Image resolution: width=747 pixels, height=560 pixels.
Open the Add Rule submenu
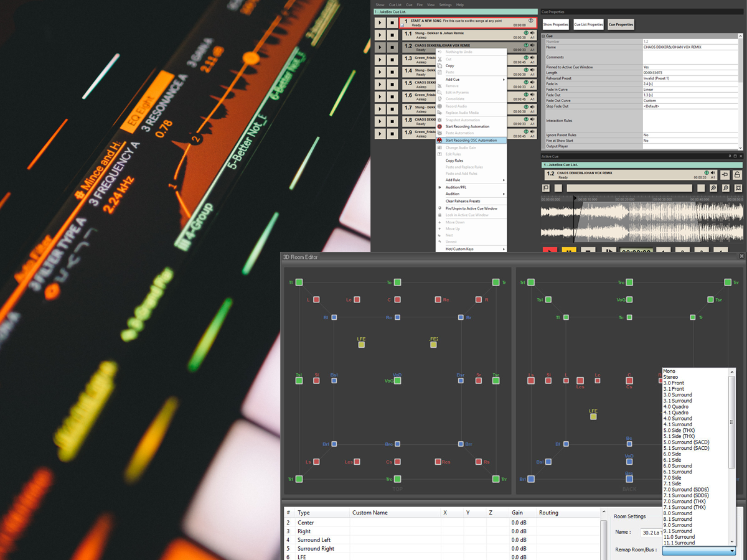[471, 180]
